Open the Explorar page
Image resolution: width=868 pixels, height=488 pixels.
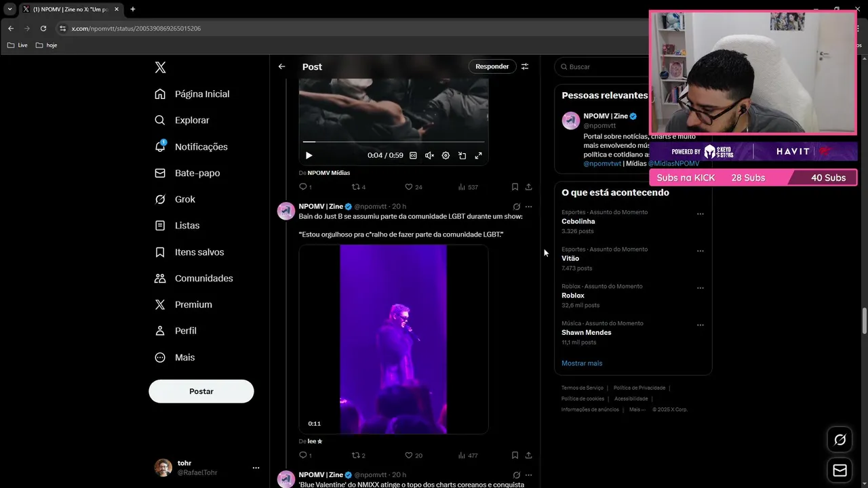[182, 120]
